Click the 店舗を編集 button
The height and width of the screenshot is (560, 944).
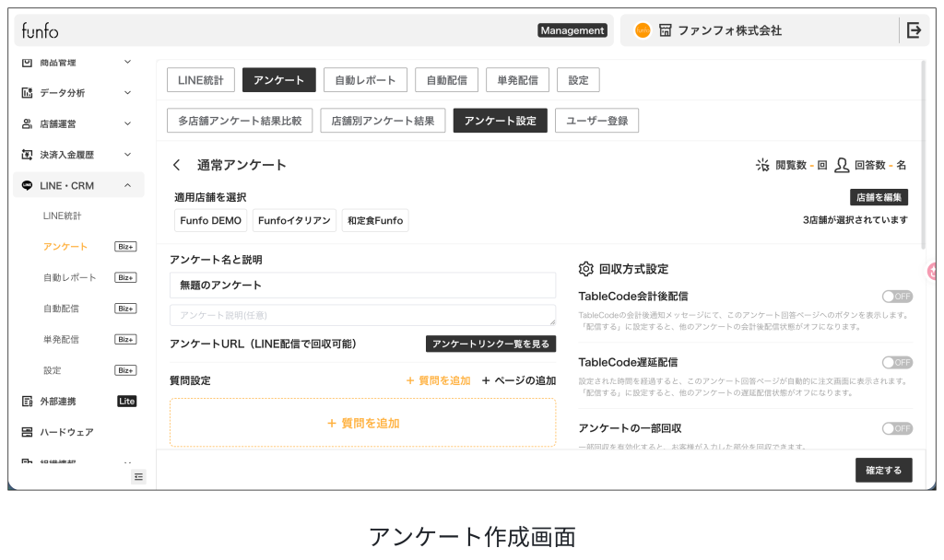pyautogui.click(x=879, y=197)
